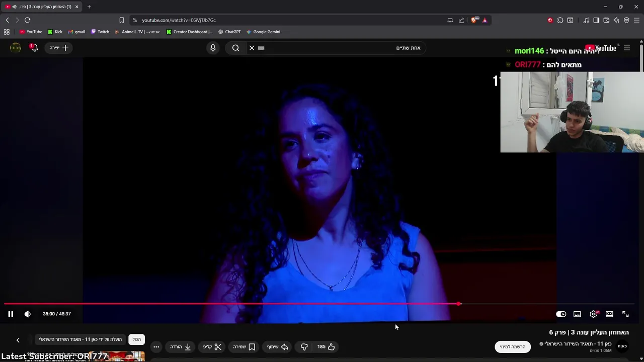Open the AnimeIL-TV bookmark
The image size is (644, 362).
pos(137,32)
